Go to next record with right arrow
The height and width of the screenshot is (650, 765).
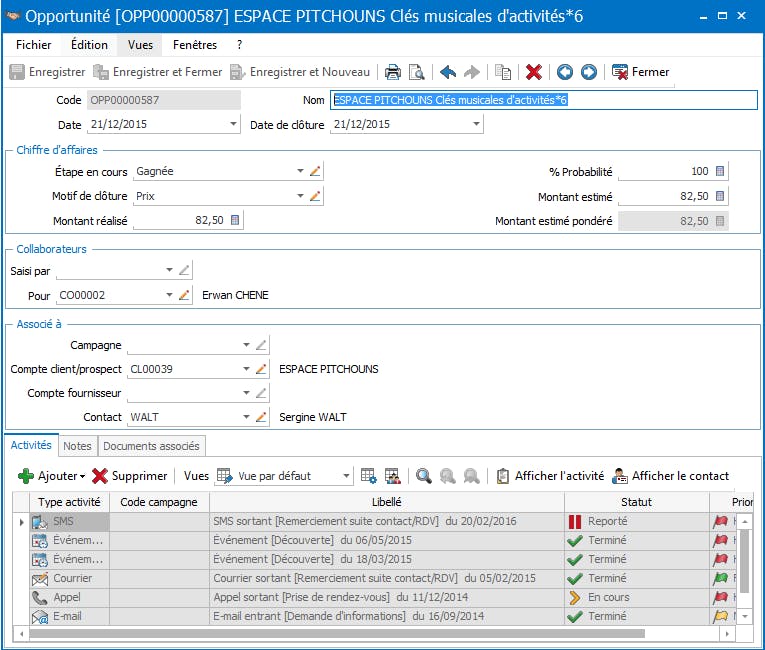589,72
